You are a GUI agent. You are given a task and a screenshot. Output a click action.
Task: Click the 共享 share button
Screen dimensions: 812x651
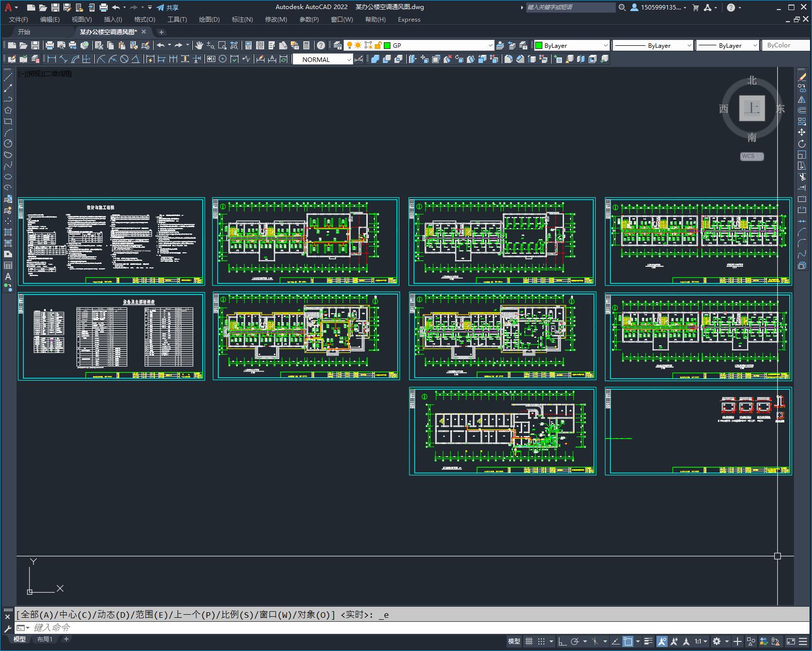coord(168,8)
